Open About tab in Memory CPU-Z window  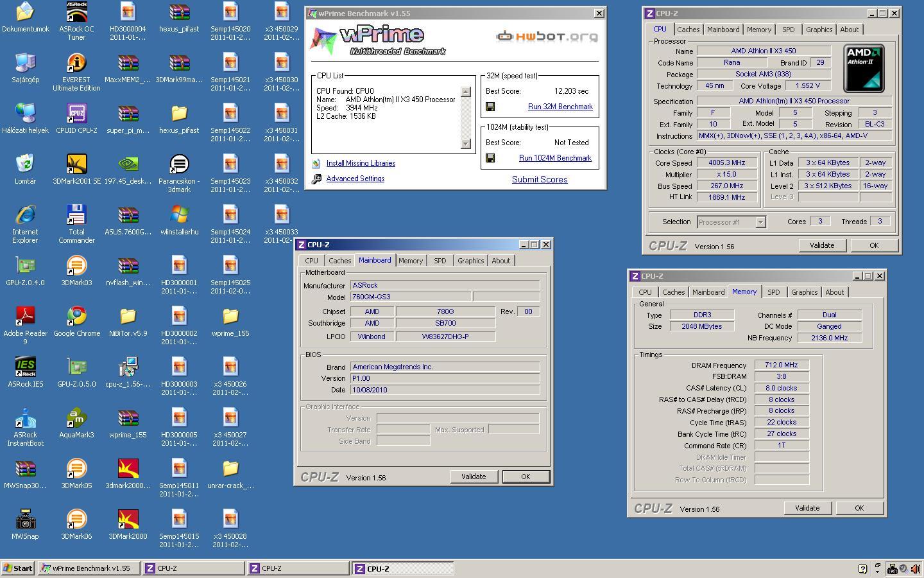tap(834, 292)
